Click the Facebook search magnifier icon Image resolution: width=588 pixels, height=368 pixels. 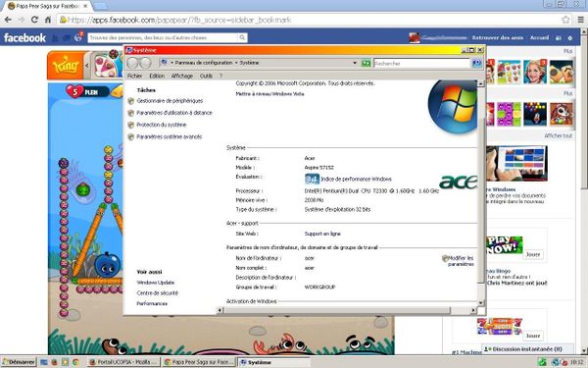tap(243, 37)
